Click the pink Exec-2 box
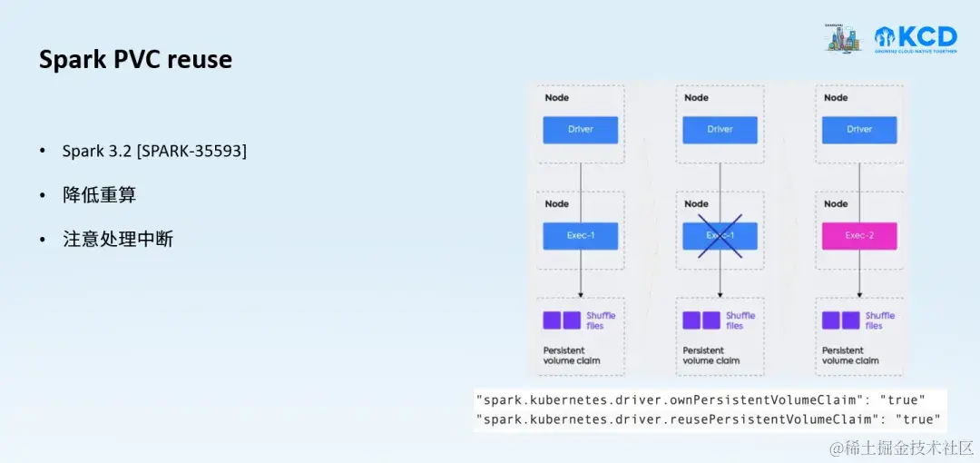The height and width of the screenshot is (463, 980). (859, 236)
